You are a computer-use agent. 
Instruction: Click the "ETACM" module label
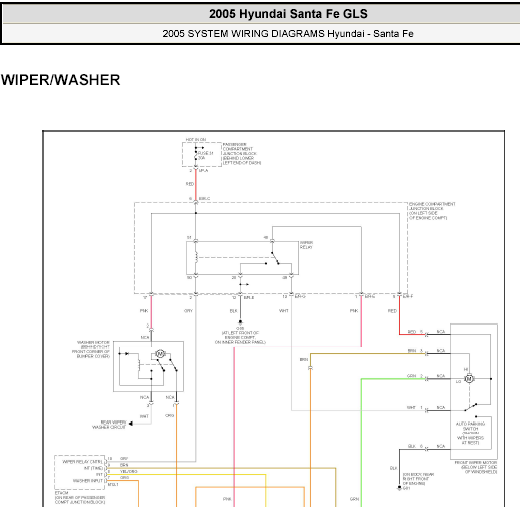(61, 493)
